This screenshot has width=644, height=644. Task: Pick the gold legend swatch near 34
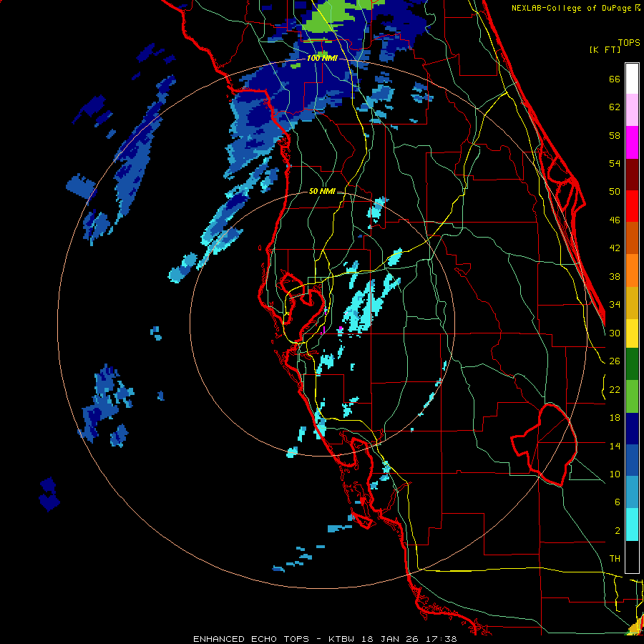(632, 303)
